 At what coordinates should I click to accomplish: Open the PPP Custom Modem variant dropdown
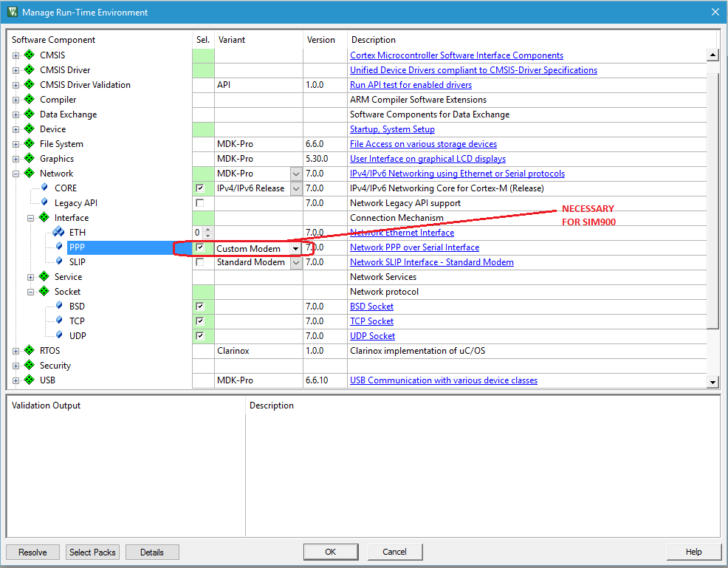point(295,248)
